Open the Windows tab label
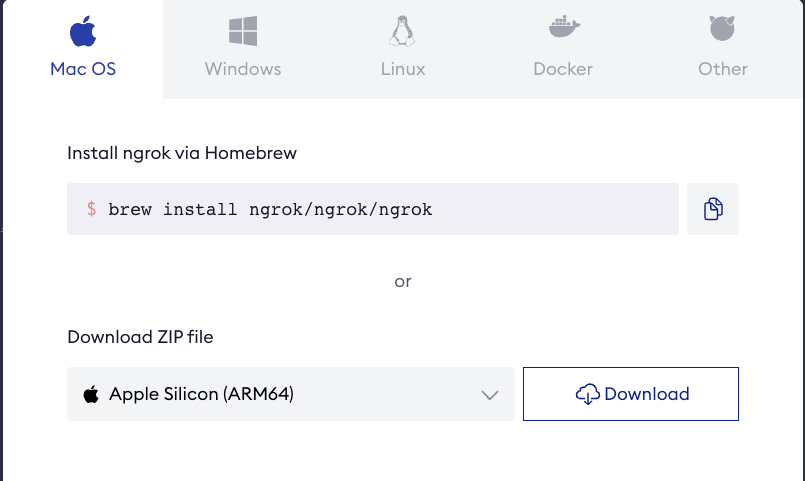This screenshot has width=805, height=481. point(243,69)
